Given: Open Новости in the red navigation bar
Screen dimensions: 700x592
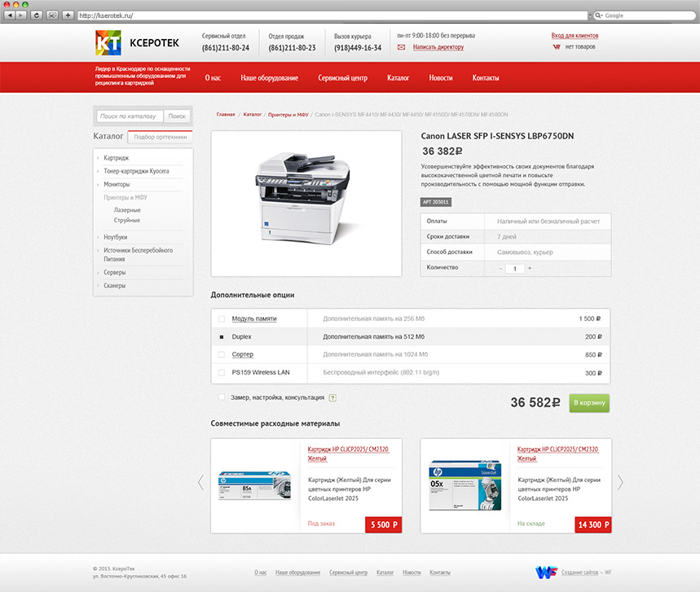Looking at the screenshot, I should click(441, 77).
